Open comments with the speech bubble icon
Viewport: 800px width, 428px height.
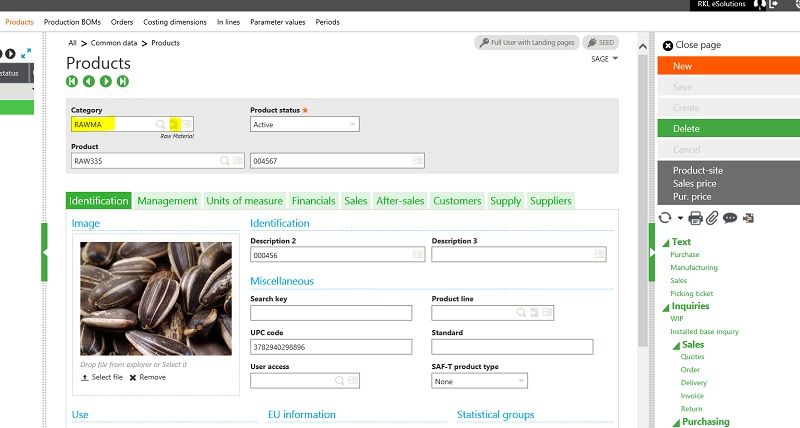[730, 217]
